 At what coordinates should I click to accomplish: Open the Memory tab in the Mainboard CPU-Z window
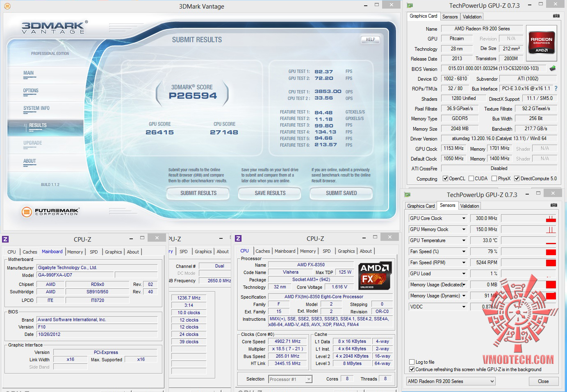click(x=75, y=252)
